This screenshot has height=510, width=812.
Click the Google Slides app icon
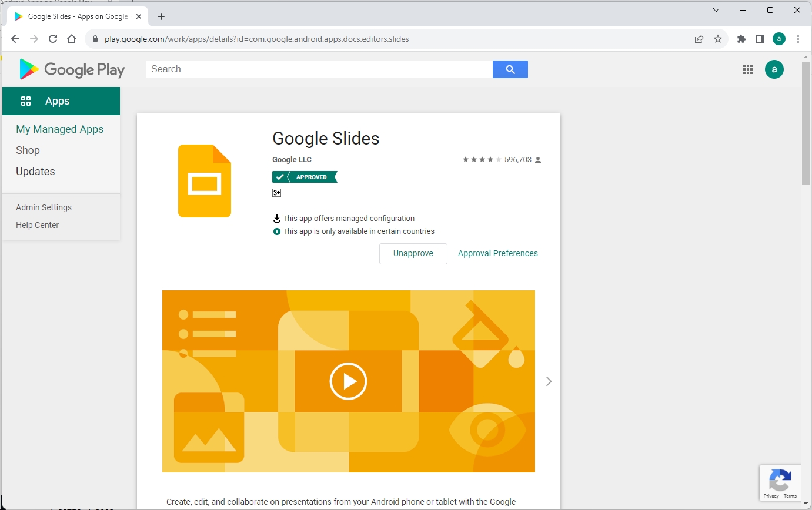tap(204, 181)
